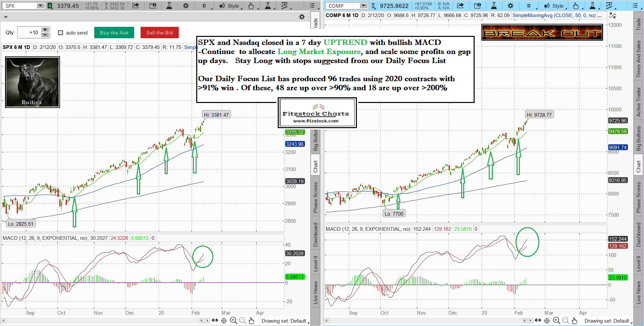The image size is (644, 326).
Task: Click the zoom in magnifier under the SPX chart
Action: [x=233, y=321]
